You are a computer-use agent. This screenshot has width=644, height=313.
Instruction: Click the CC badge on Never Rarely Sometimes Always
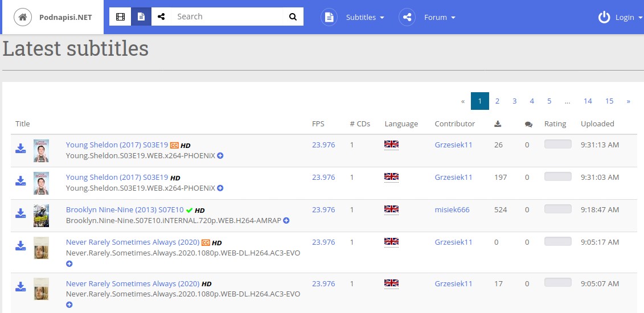[x=206, y=242]
